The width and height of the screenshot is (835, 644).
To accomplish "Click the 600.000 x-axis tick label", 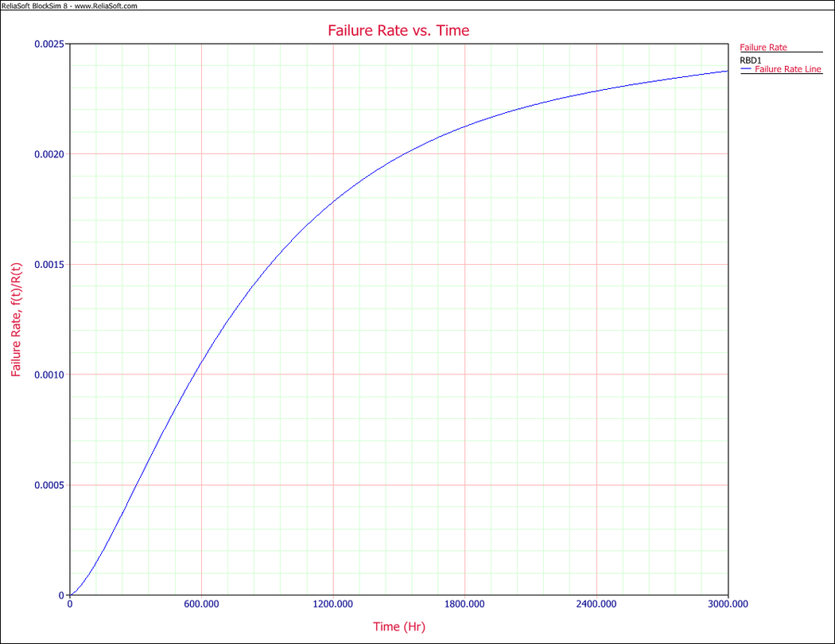I will pos(201,604).
